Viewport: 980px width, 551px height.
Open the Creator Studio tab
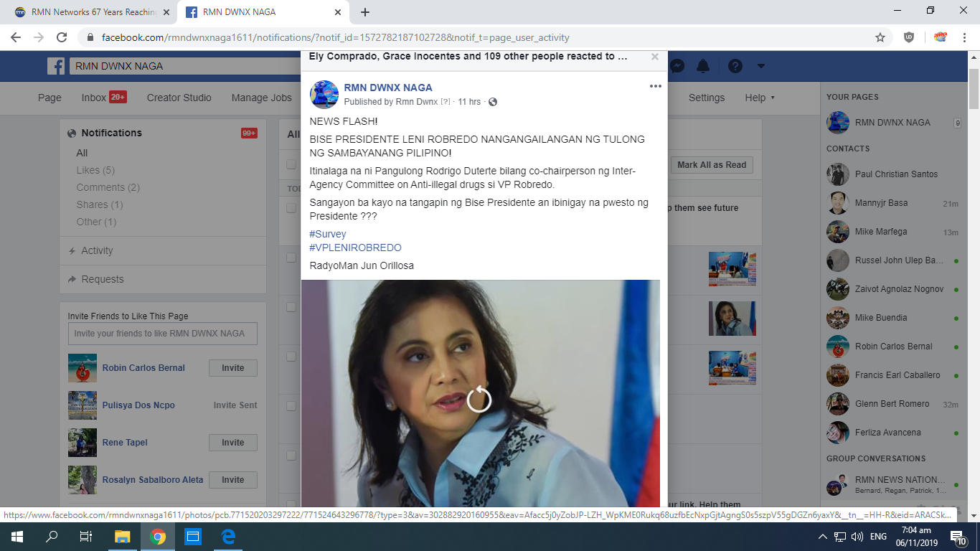pyautogui.click(x=179, y=98)
